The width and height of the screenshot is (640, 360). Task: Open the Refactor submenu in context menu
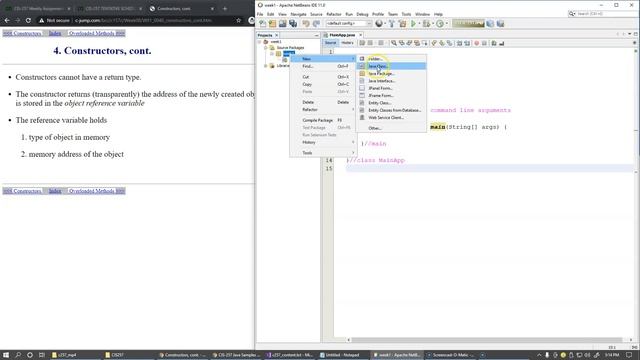coord(322,109)
